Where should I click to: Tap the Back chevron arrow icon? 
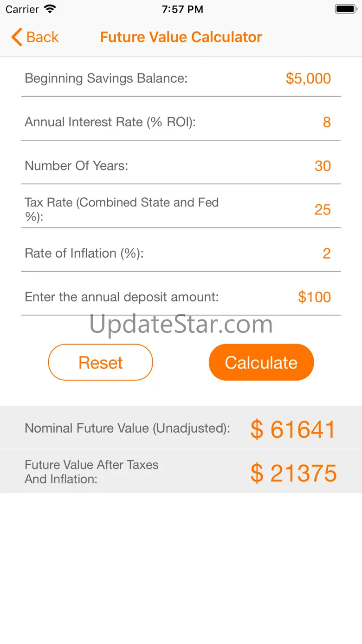pyautogui.click(x=17, y=37)
